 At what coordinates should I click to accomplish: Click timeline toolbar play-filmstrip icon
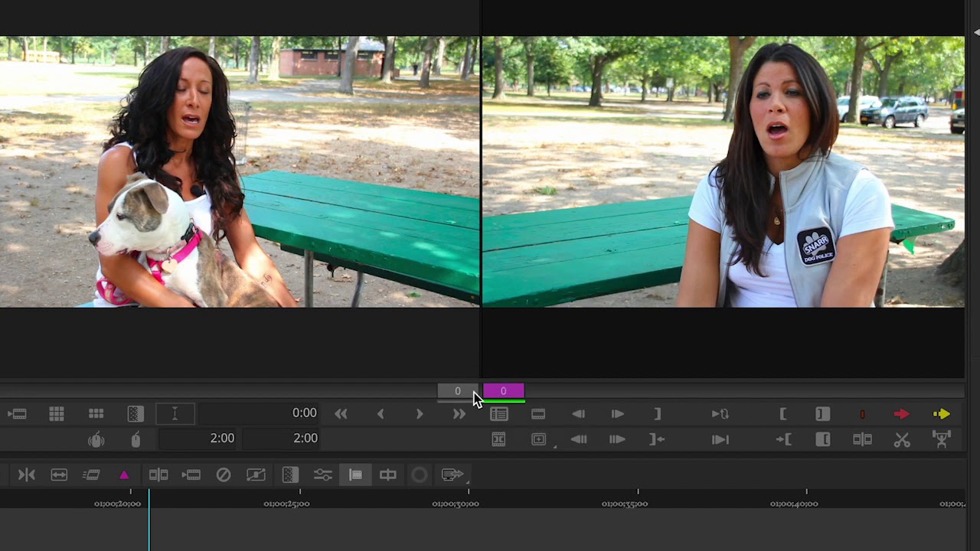(191, 475)
